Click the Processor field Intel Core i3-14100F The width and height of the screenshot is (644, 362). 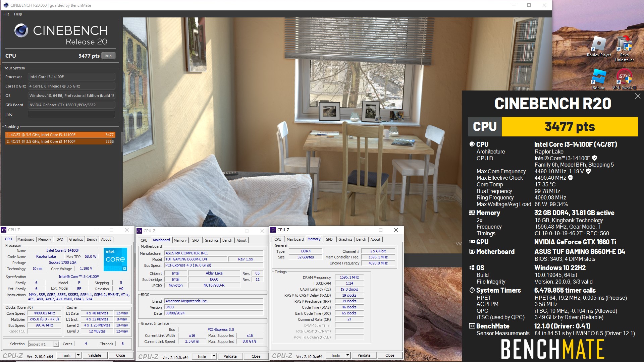[x=71, y=77]
